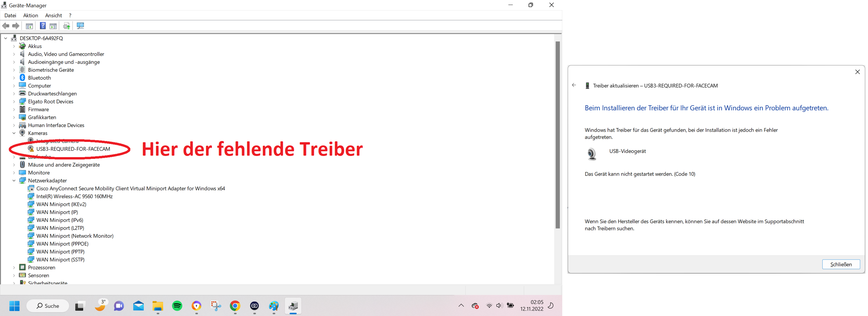Open the Aktion menu
The width and height of the screenshot is (868, 316).
pos(30,16)
